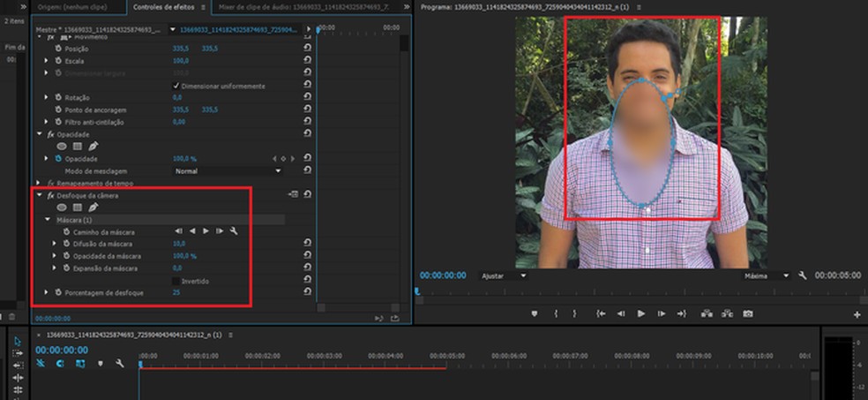Click Add Marker in Program monitor
This screenshot has height=400, width=868.
[x=535, y=313]
